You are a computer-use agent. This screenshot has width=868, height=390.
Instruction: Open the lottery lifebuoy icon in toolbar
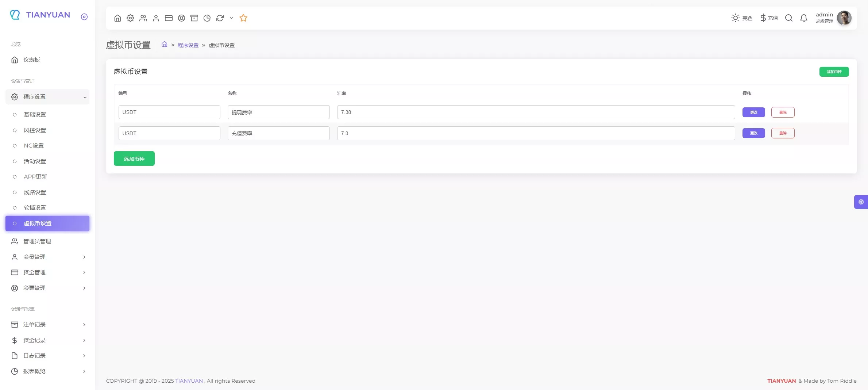[x=181, y=18]
